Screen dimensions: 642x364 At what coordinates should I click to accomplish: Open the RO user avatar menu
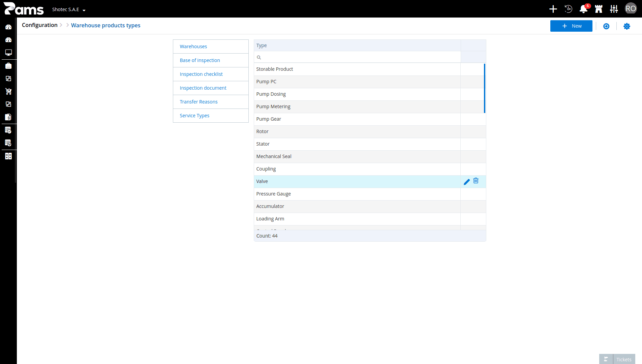pyautogui.click(x=631, y=9)
